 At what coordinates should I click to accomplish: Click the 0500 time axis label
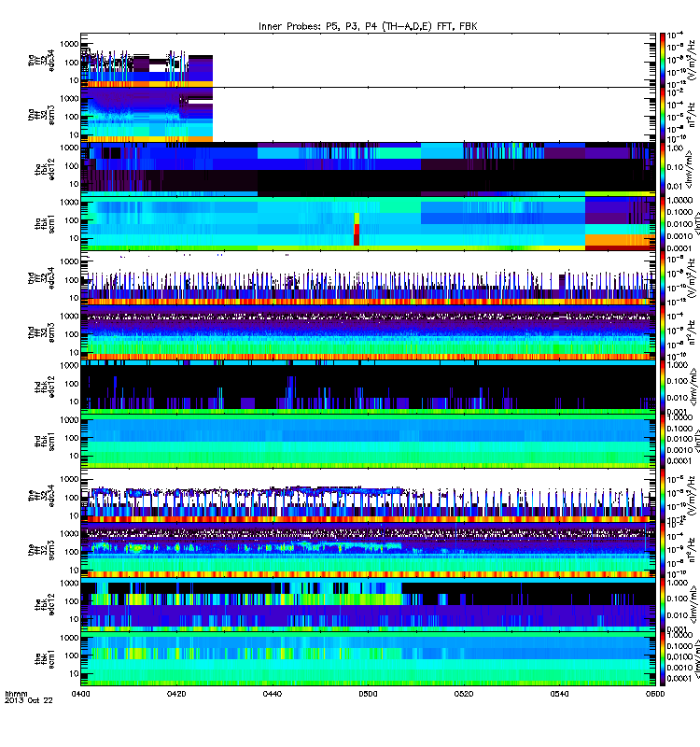coord(368,694)
